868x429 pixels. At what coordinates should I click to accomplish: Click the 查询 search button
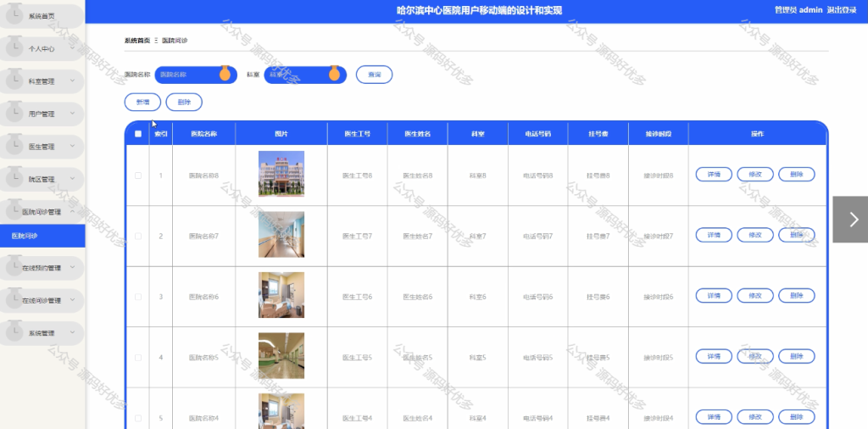point(374,74)
